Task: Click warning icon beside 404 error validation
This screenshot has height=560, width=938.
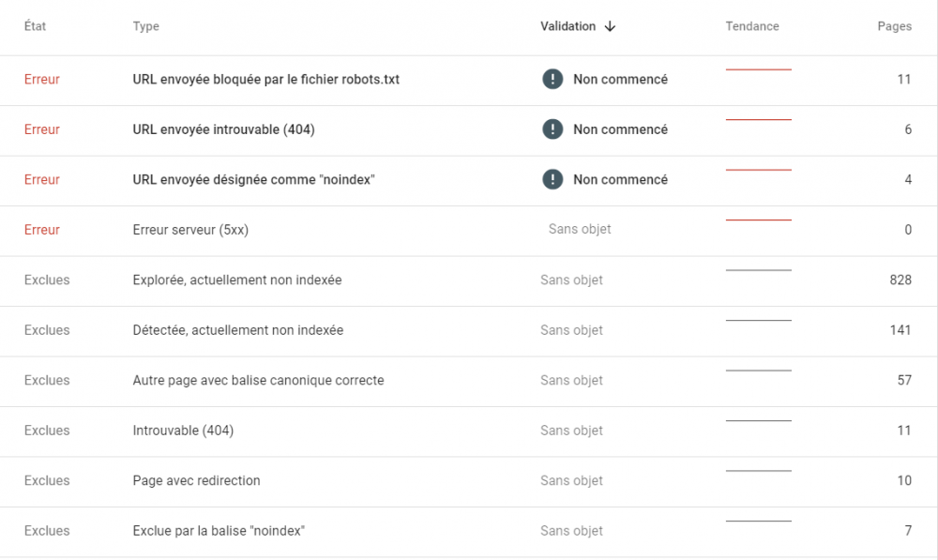Action: 552,129
